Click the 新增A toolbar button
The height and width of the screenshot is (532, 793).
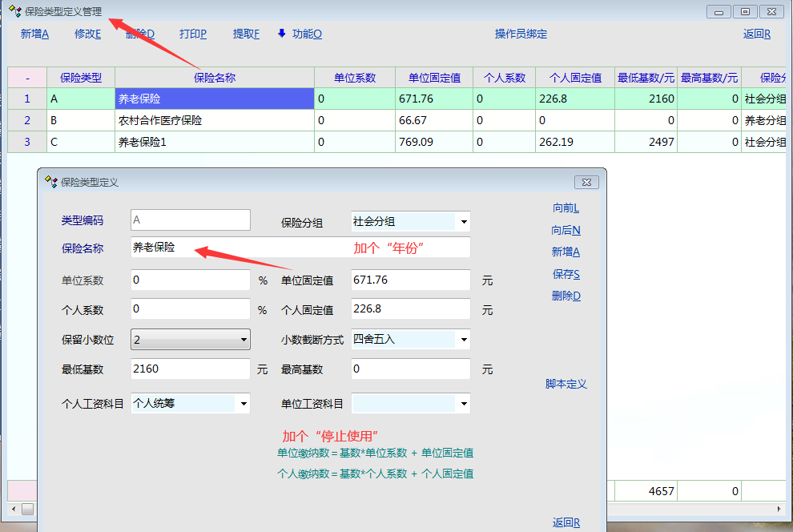click(x=34, y=34)
